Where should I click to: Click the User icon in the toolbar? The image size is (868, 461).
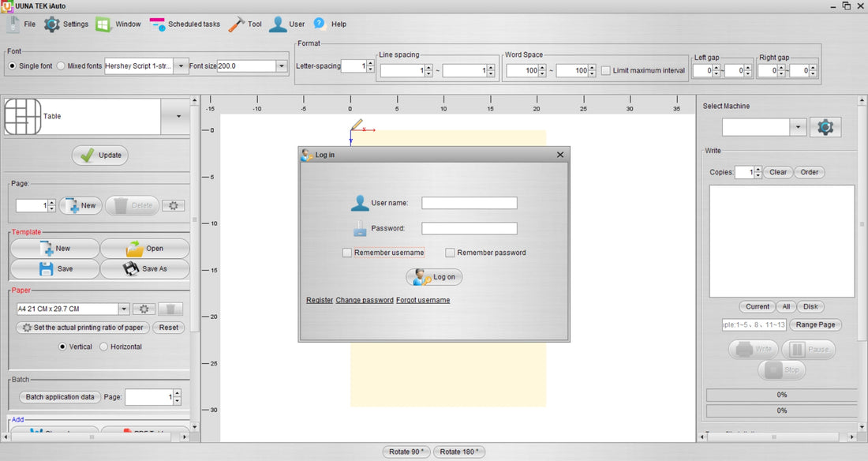tap(278, 24)
